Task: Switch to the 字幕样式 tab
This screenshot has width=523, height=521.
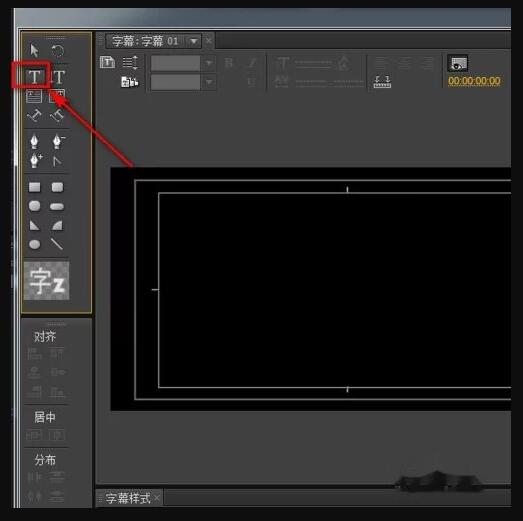Action: [128, 498]
